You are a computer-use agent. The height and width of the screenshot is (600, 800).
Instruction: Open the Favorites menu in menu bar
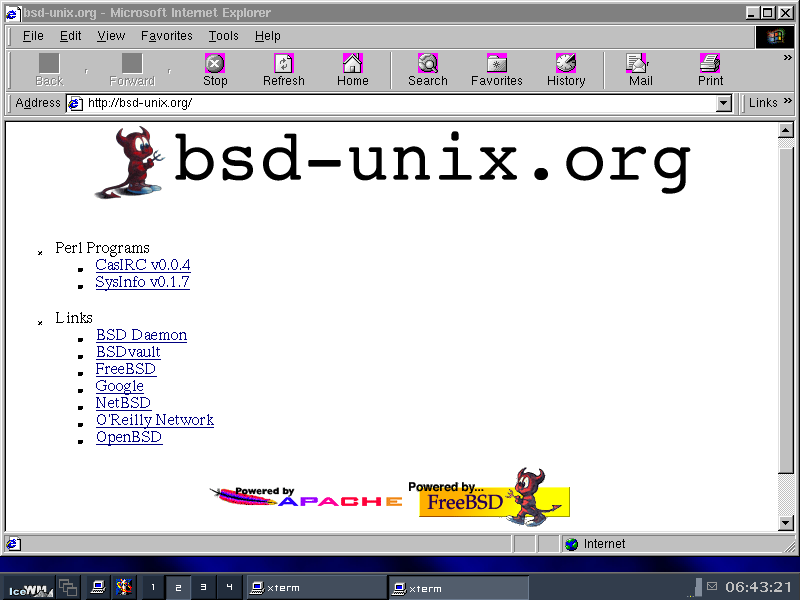coord(166,36)
